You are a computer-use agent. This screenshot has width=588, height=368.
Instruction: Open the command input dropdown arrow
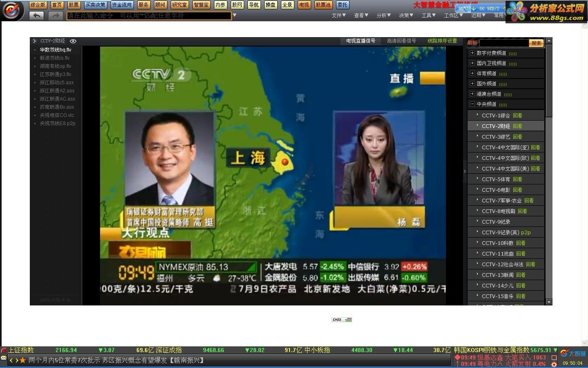click(234, 16)
